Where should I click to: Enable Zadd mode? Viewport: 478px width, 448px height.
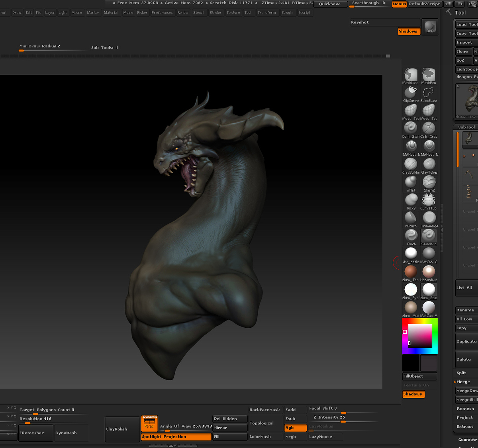pos(295,410)
